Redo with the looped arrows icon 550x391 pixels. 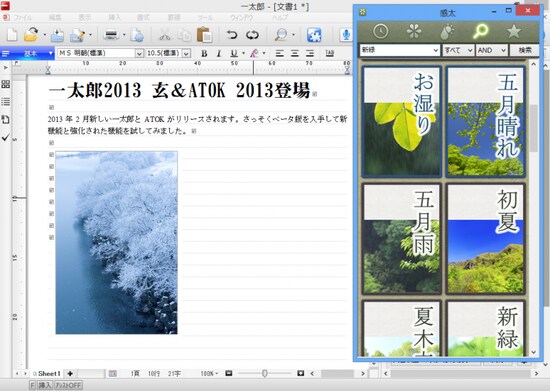(252, 35)
